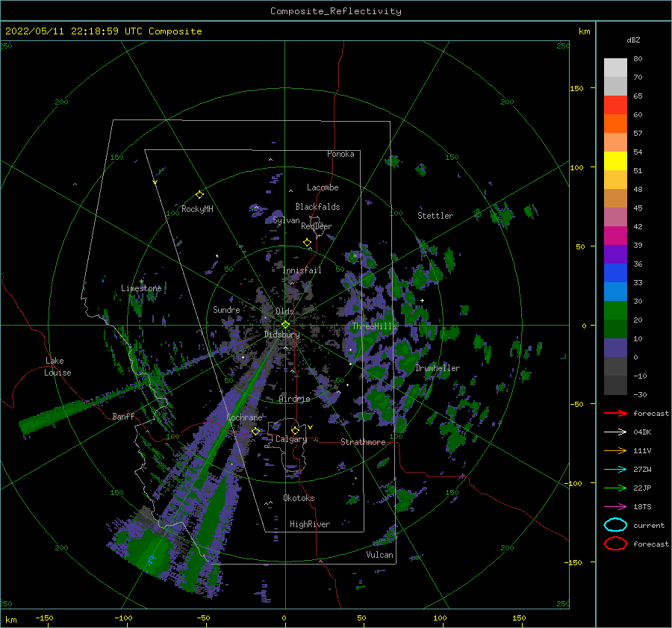Screen dimensions: 672x628
Task: Click the 04DK legend label
Action: pos(642,432)
